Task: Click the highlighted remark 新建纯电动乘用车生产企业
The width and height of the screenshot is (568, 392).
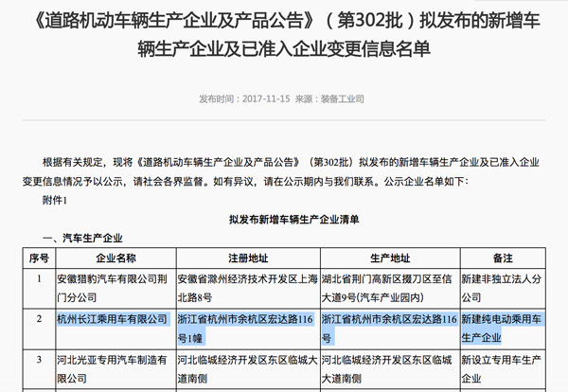Action: tap(502, 329)
